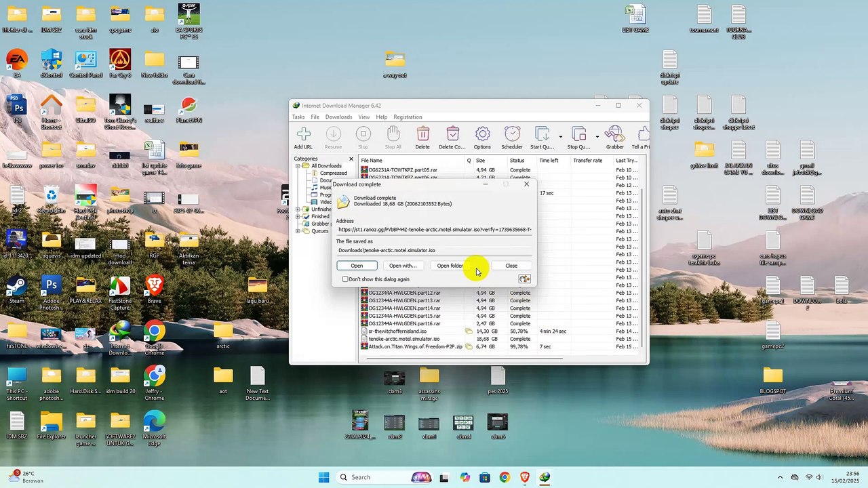This screenshot has width=868, height=488.
Task: Open IDM Options gear icon
Action: pos(482,134)
